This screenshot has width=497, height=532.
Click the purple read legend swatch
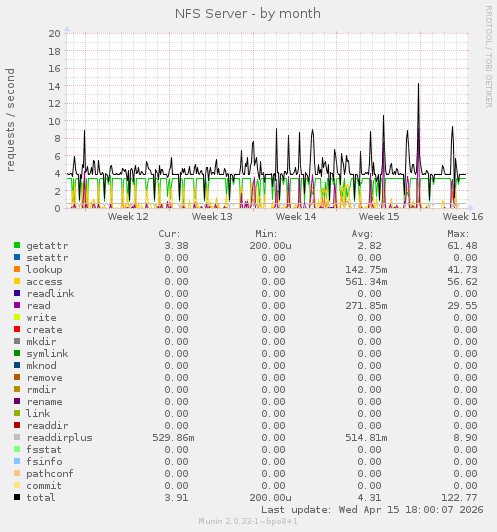(17, 305)
